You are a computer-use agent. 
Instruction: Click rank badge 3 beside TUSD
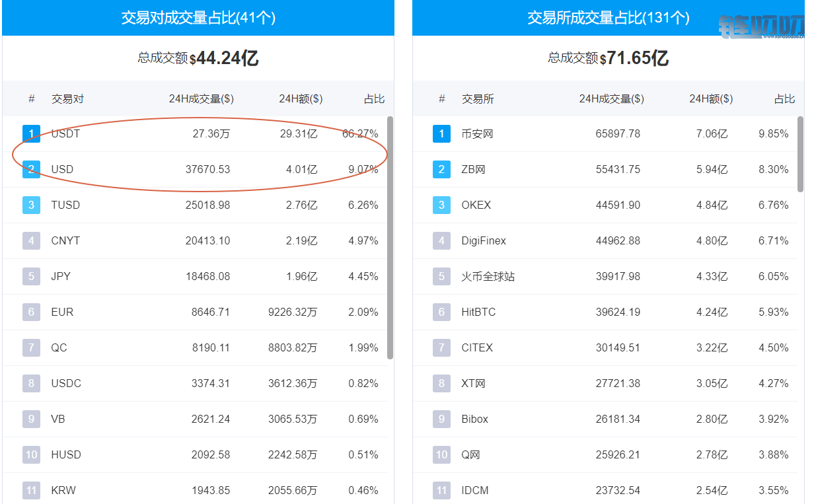[x=31, y=205]
